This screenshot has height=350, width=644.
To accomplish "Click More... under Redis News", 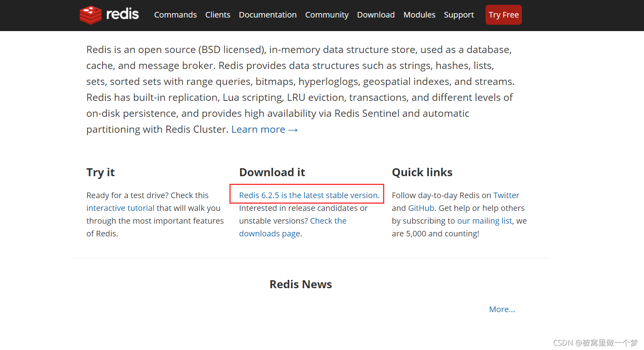I will (x=502, y=309).
